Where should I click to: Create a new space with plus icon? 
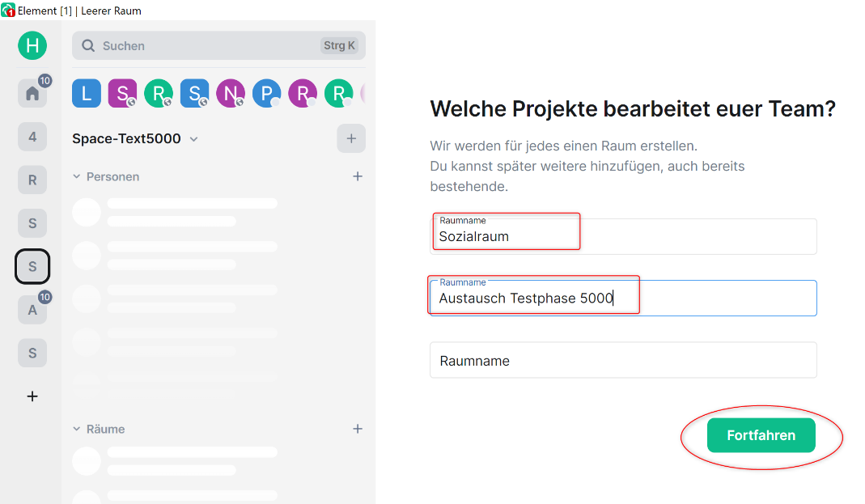[32, 396]
